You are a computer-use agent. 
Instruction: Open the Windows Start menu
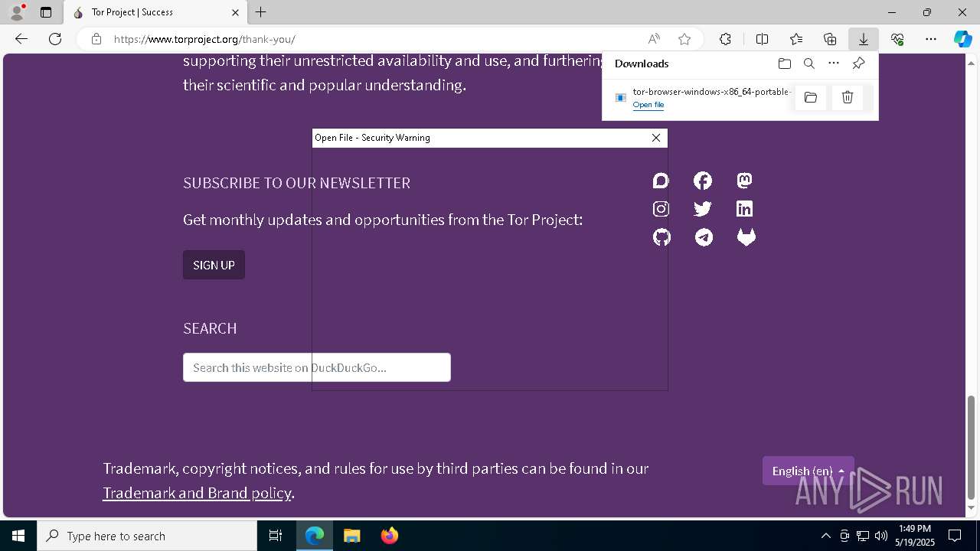click(x=18, y=536)
